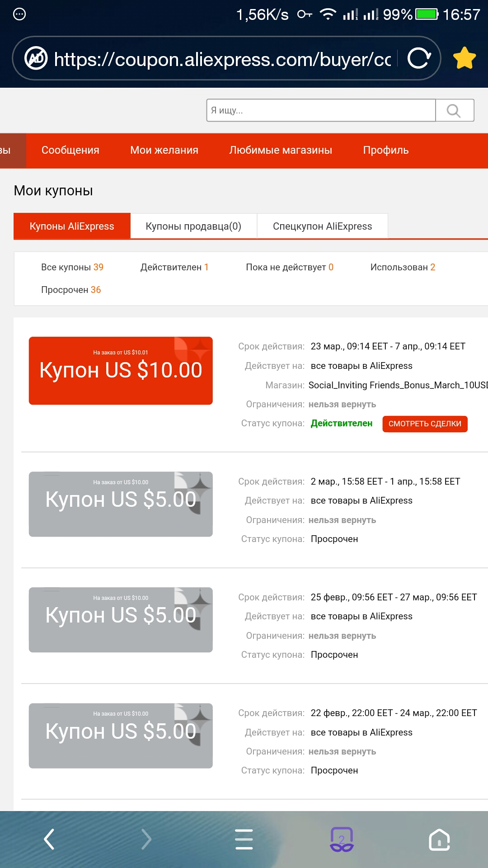Click the СМОТРЕТЬ СДЕЛКИ button
The width and height of the screenshot is (488, 868).
click(x=425, y=424)
